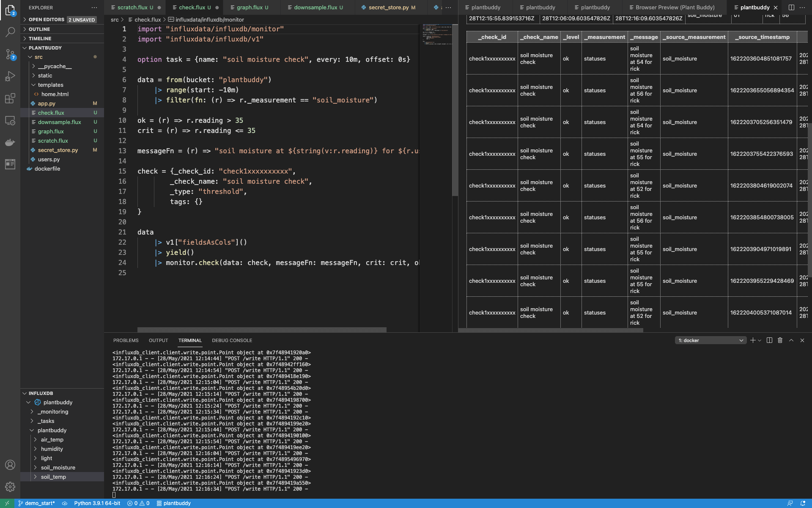This screenshot has width=812, height=508.
Task: Switch to the DEBUG CONSOLE tab
Action: point(232,340)
